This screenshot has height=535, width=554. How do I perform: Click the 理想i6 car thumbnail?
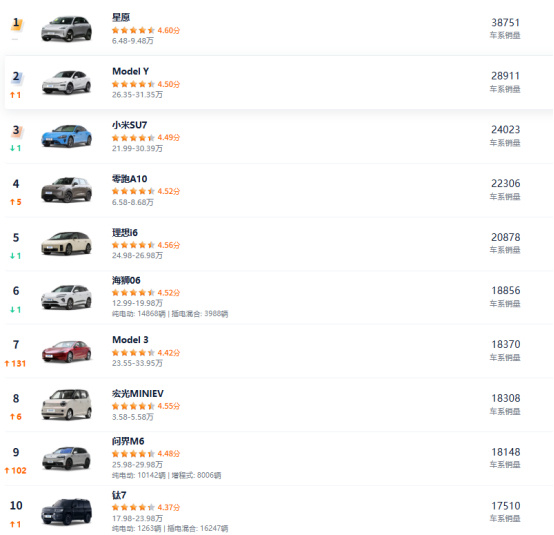click(66, 243)
